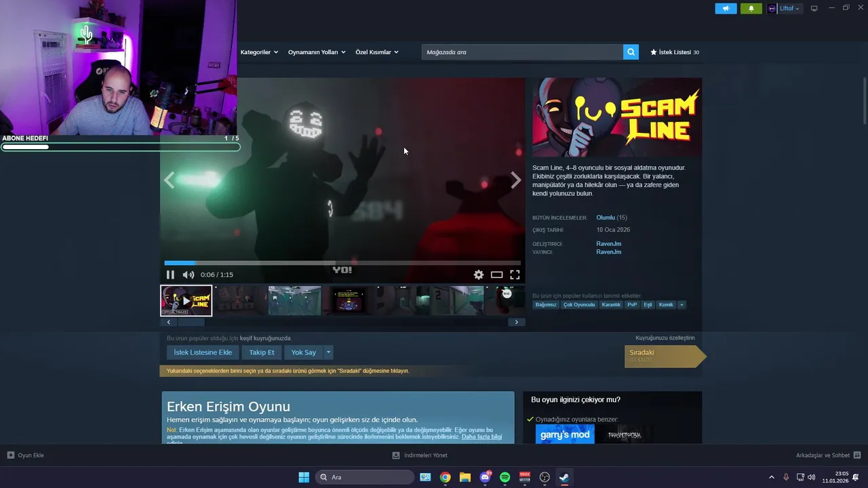
Task: Click the Steam VR/big picture monitor icon
Action: click(x=814, y=8)
